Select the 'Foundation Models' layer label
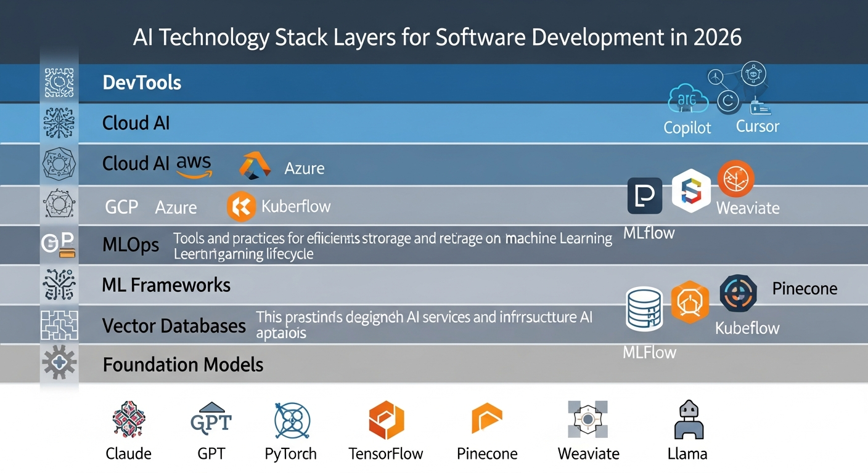The image size is (868, 473). (x=183, y=365)
